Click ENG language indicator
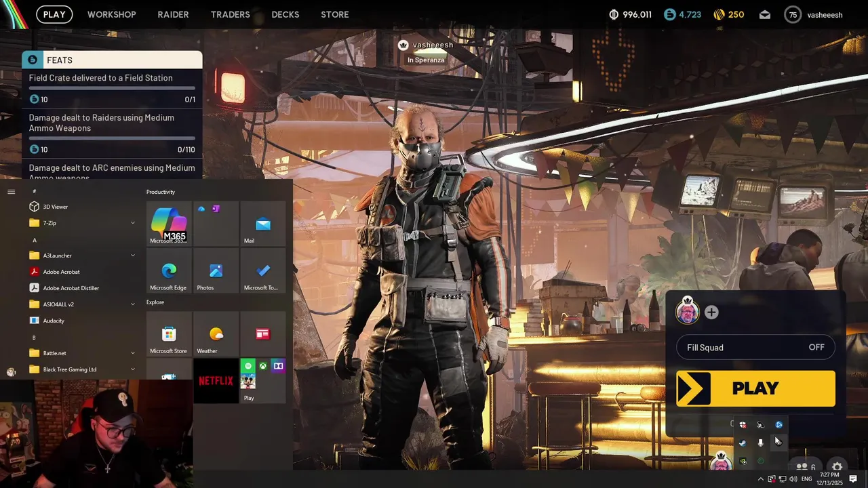The width and height of the screenshot is (868, 488). click(807, 479)
